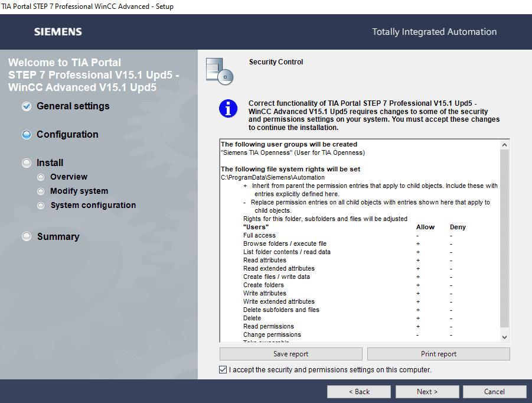Uncheck the accept security and permissions checkbox
532x403 pixels.
(223, 370)
